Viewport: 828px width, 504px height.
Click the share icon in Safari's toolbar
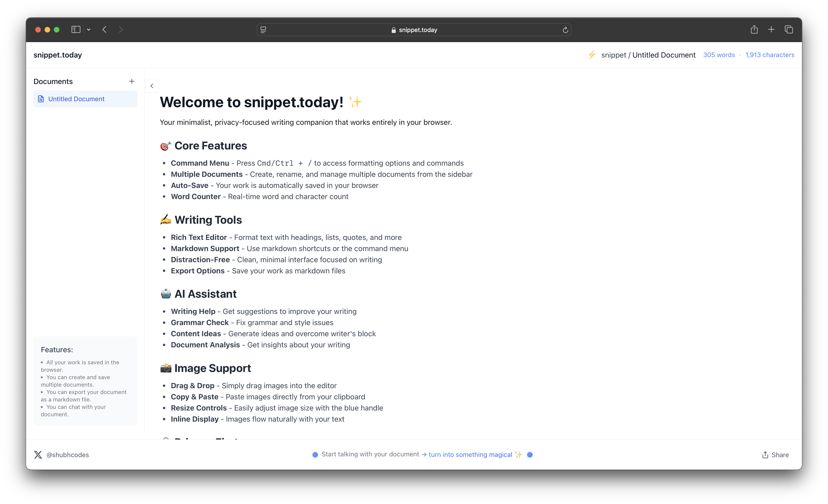754,29
